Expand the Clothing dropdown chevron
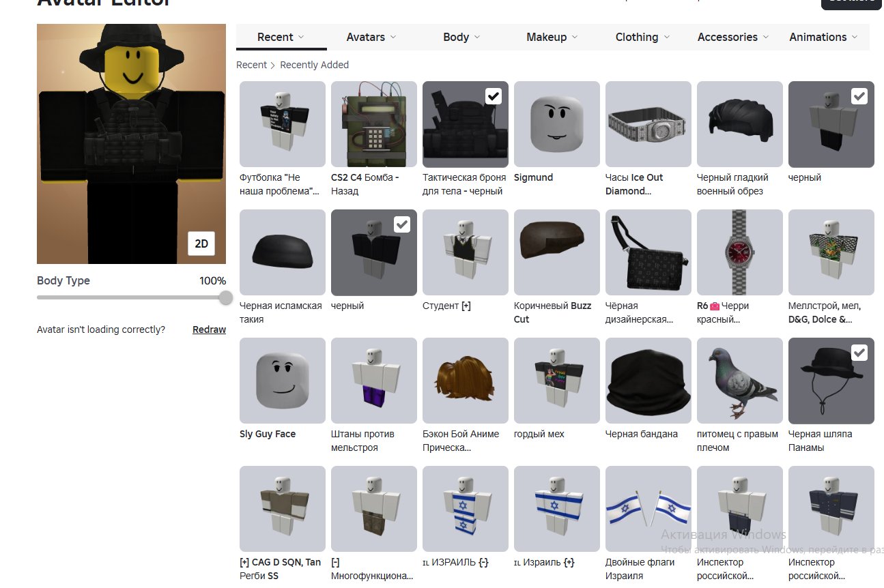The image size is (884, 588). (x=666, y=38)
